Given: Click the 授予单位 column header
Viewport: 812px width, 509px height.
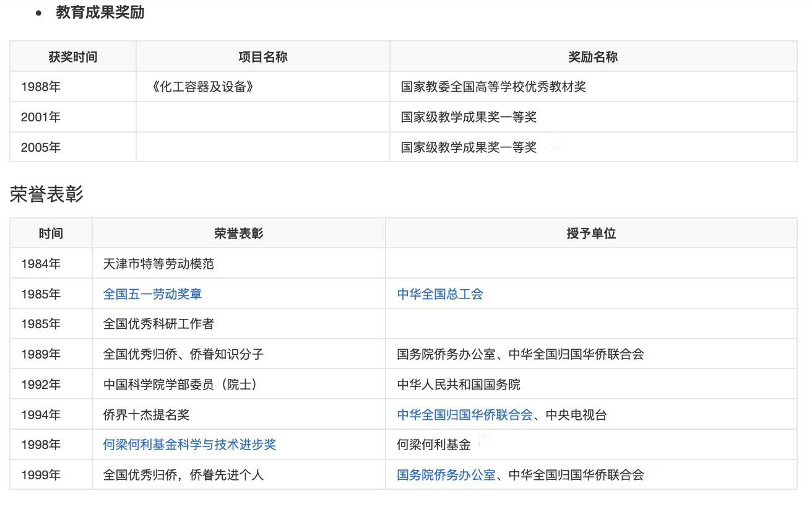Looking at the screenshot, I should [x=591, y=233].
